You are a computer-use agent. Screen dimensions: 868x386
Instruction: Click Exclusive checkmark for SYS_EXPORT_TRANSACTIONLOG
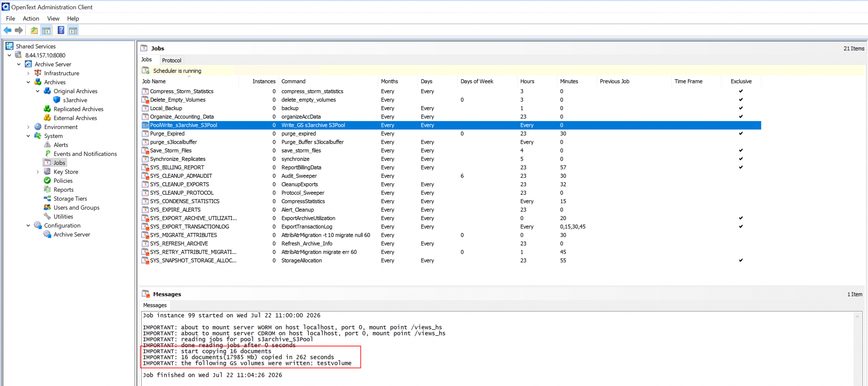point(741,226)
